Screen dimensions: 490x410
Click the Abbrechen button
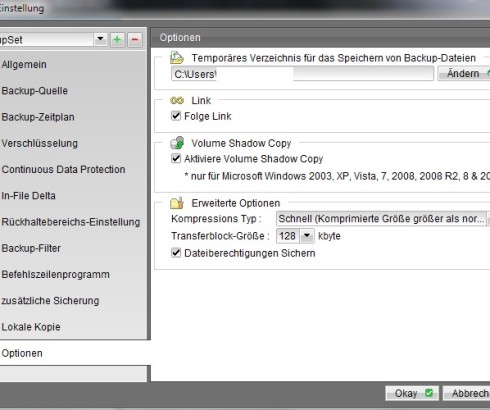point(467,393)
